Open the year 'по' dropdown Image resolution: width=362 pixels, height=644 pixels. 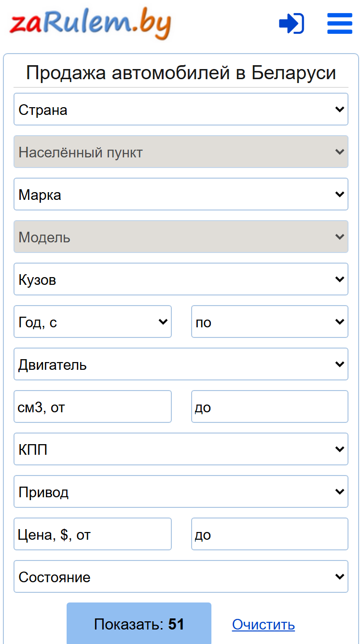(x=270, y=322)
